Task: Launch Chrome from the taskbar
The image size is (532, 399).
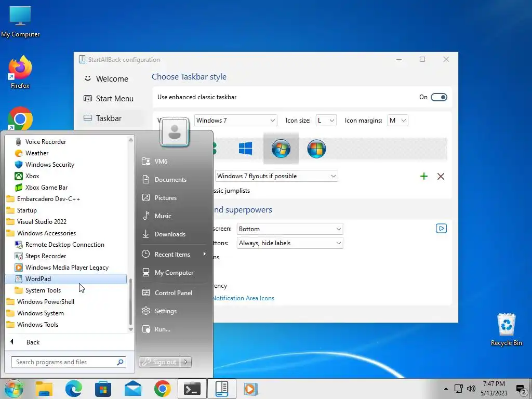Action: coord(163,389)
